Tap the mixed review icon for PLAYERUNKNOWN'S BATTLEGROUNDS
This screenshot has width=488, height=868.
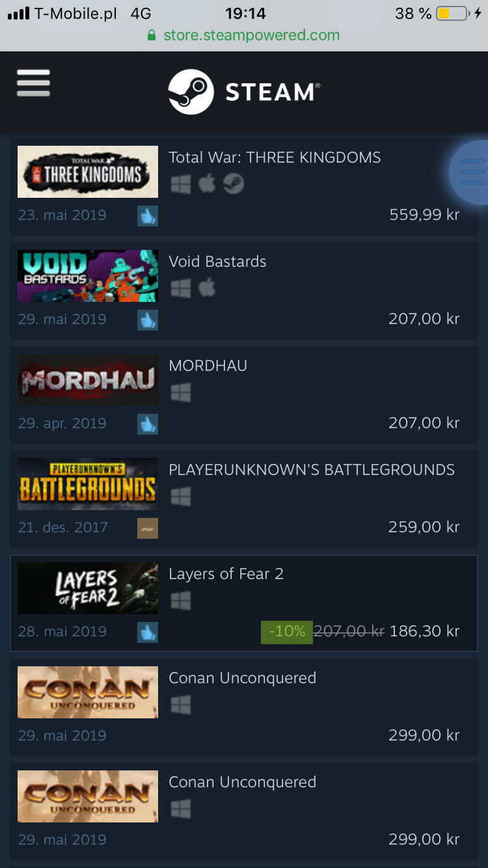[x=148, y=528]
